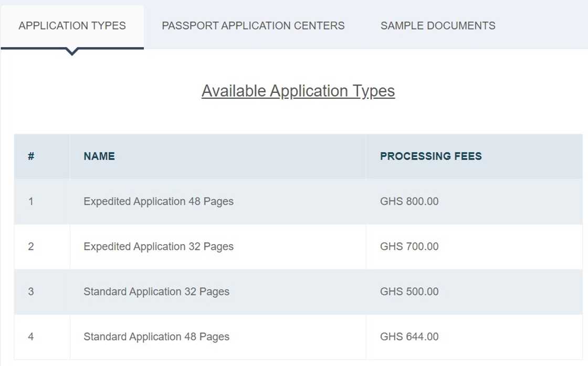Switch to the PASSPORT APPLICATION CENTERS tab

253,25
